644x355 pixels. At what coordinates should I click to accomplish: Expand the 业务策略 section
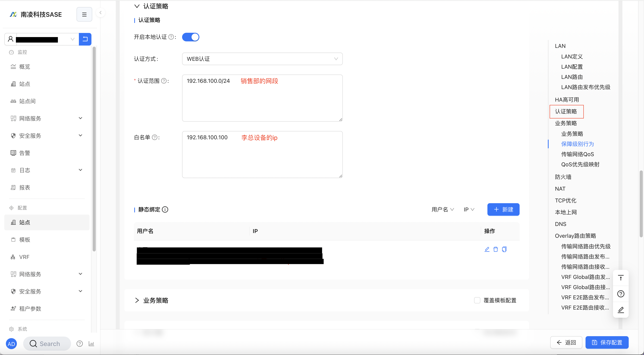point(151,300)
